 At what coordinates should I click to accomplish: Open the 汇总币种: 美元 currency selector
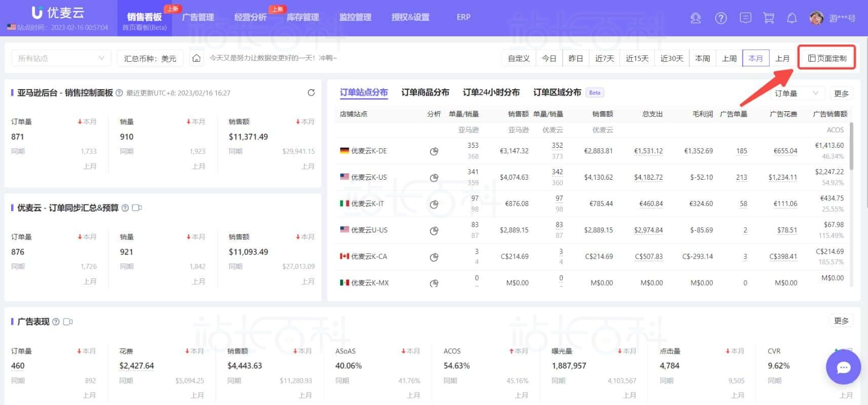pos(150,58)
